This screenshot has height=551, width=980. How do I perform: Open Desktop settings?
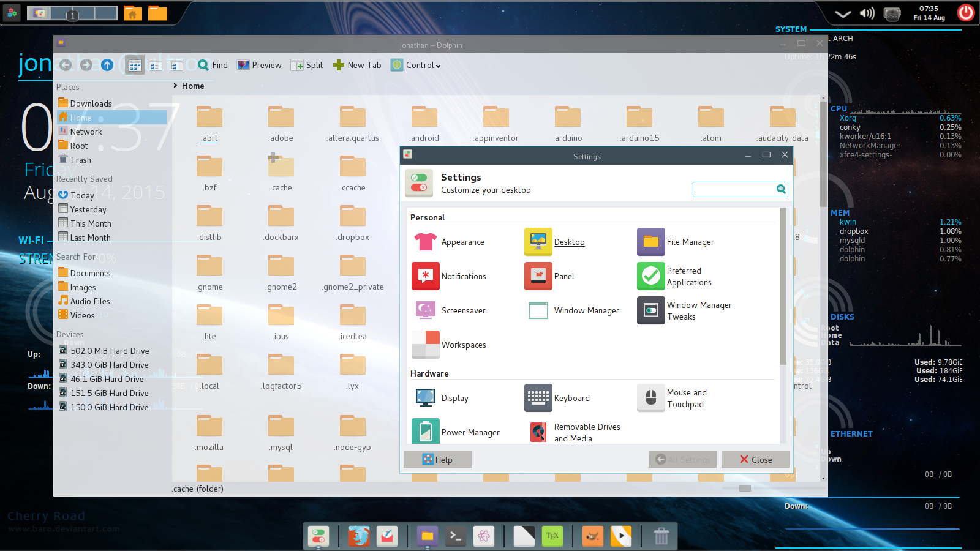tap(555, 242)
